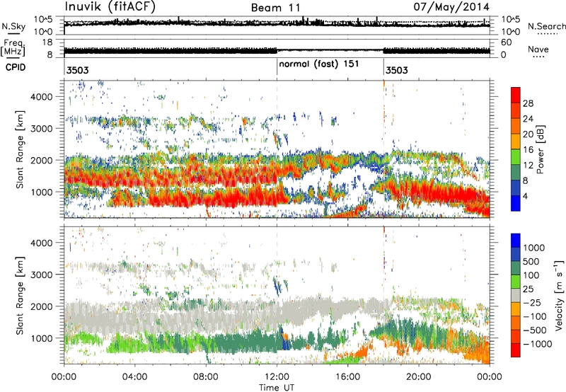566x392 pixels.
Task: Click the '08:00' time tick label
Action: click(206, 377)
